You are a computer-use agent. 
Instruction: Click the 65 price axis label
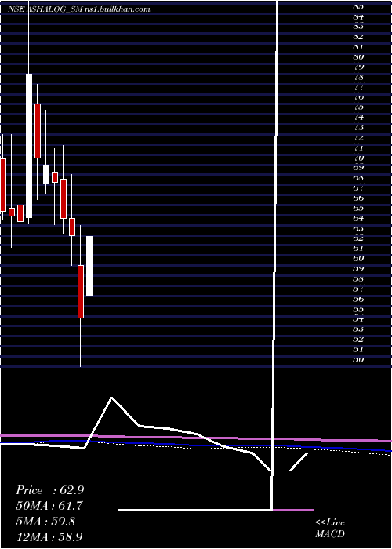click(359, 209)
